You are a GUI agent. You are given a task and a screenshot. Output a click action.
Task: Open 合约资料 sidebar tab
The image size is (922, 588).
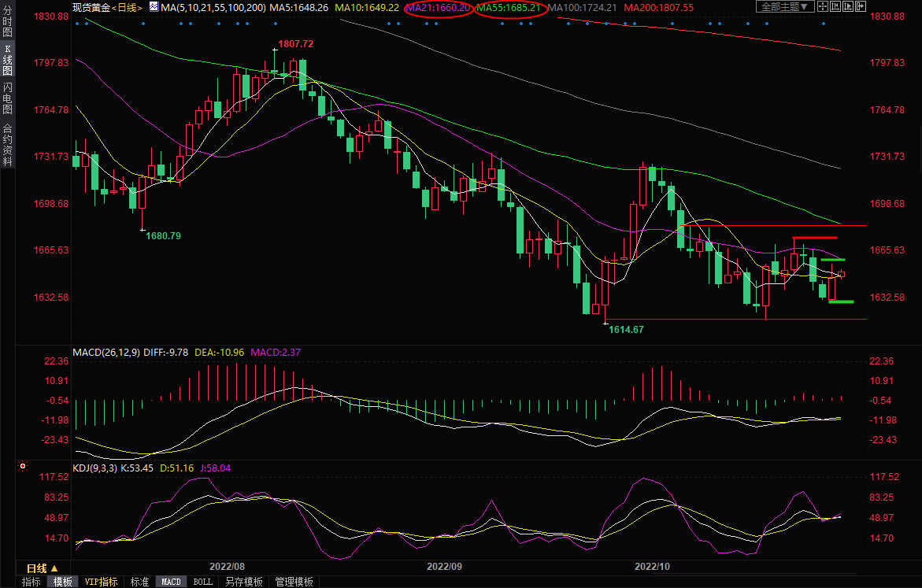[x=7, y=144]
